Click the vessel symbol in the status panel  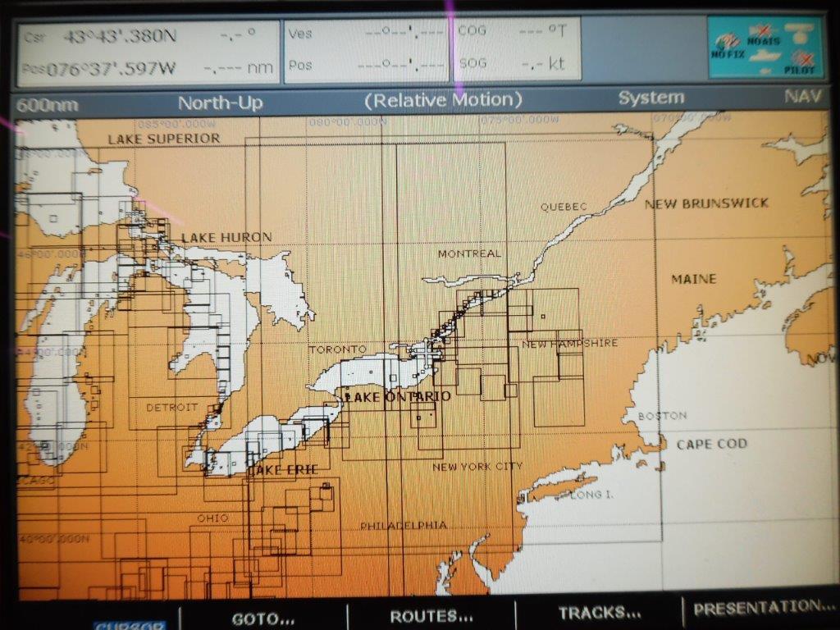763,57
